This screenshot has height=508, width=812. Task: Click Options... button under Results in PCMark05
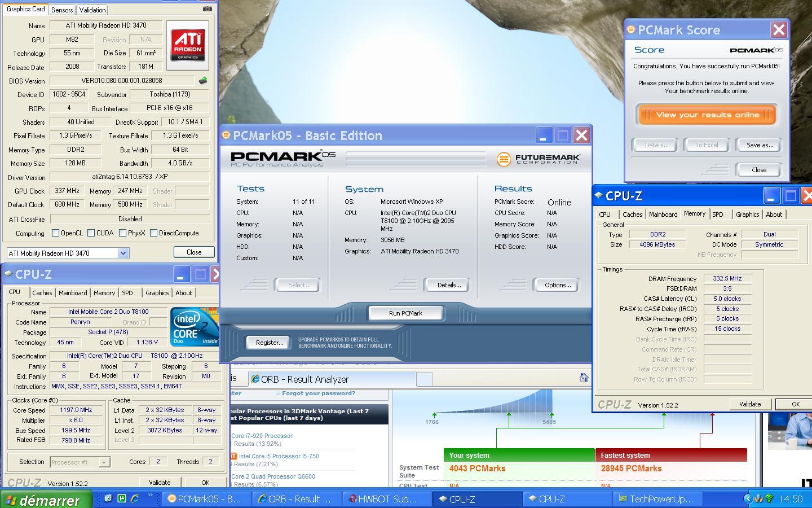557,285
